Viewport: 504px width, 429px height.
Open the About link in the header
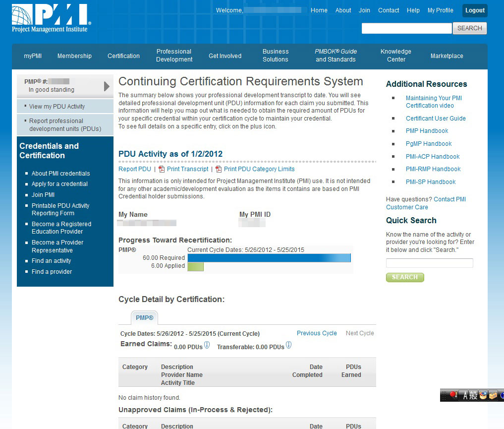(x=343, y=10)
